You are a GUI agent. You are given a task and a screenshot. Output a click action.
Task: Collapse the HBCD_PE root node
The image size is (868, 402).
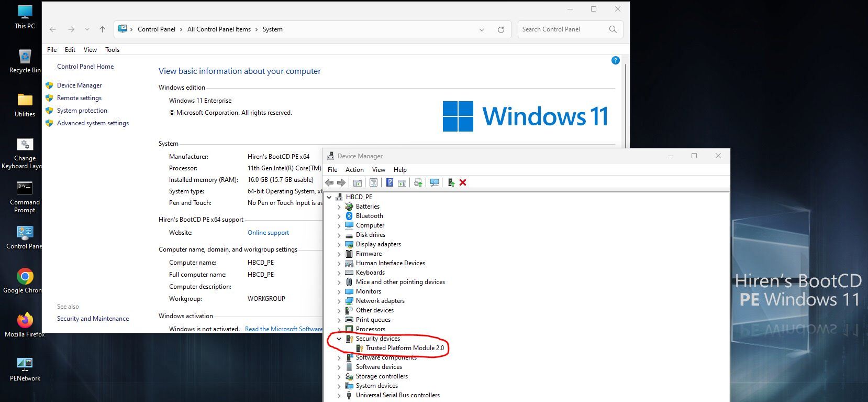click(329, 197)
